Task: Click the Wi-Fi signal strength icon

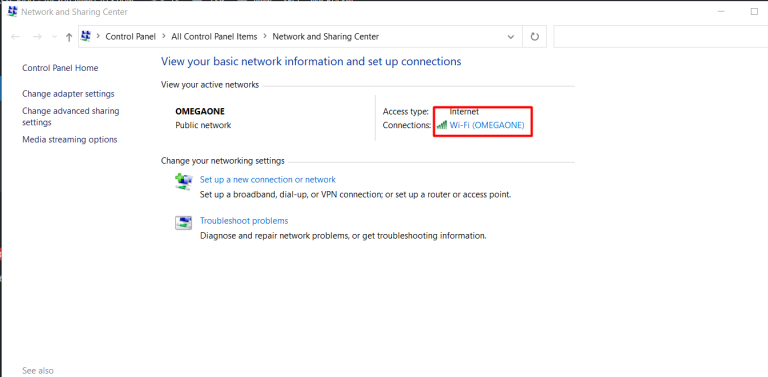Action: [442, 125]
